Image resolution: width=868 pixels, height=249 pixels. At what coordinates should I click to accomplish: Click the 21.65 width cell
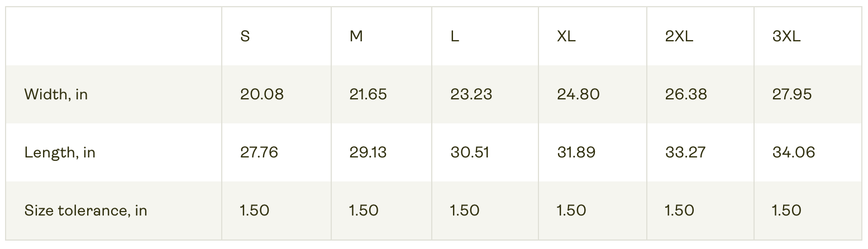pyautogui.click(x=368, y=94)
